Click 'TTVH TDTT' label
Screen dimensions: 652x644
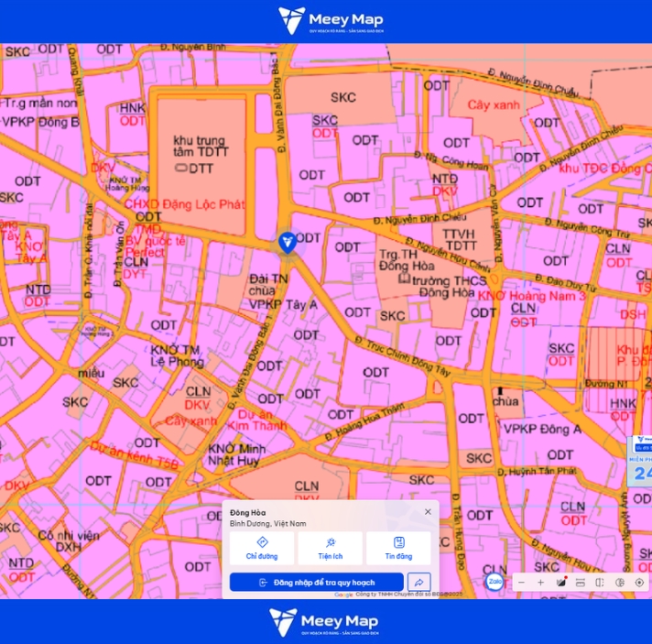[x=461, y=240]
